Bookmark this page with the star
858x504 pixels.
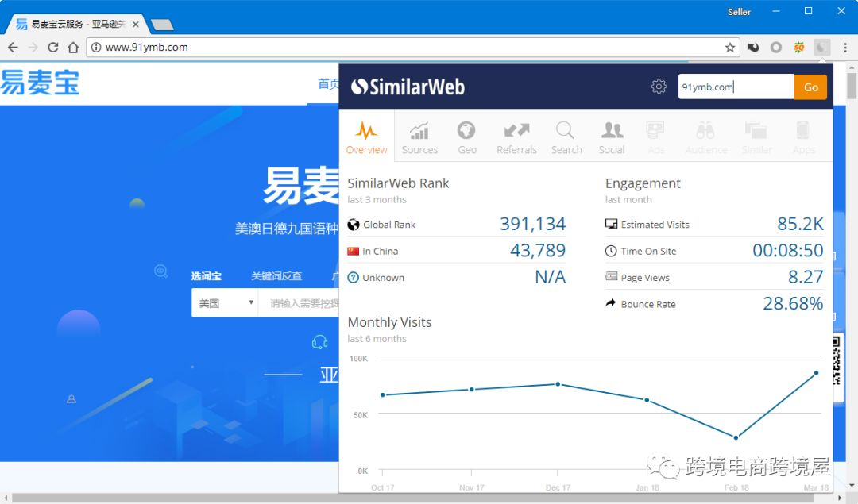click(730, 48)
